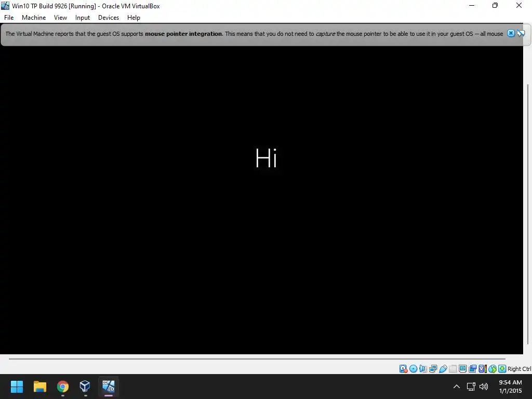Expand the hidden system tray icons
Viewport: 532px width, 399px height.
click(x=457, y=387)
